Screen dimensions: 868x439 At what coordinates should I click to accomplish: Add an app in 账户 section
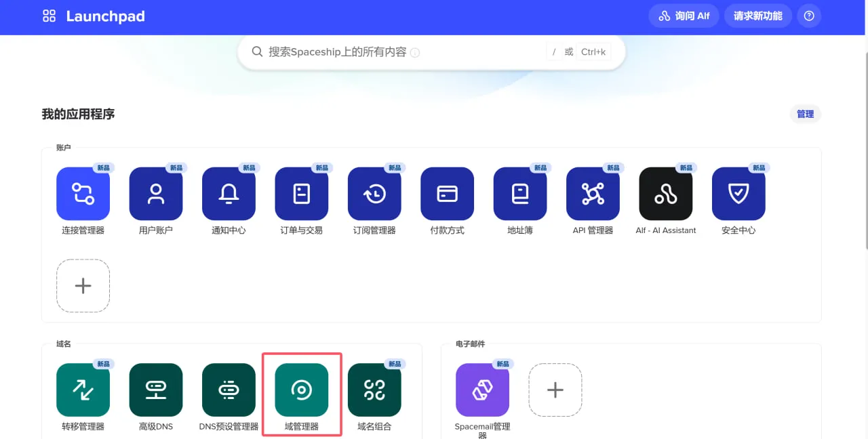pyautogui.click(x=83, y=286)
